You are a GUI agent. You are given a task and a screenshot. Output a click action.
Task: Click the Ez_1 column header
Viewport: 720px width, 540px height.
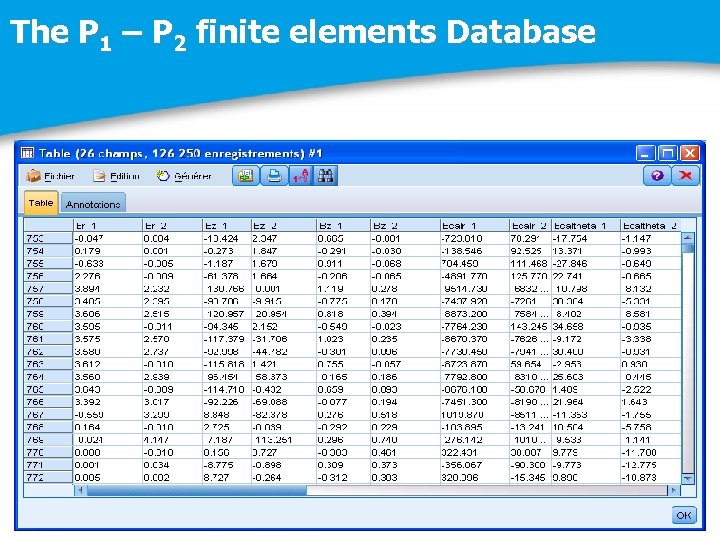pyautogui.click(x=227, y=225)
